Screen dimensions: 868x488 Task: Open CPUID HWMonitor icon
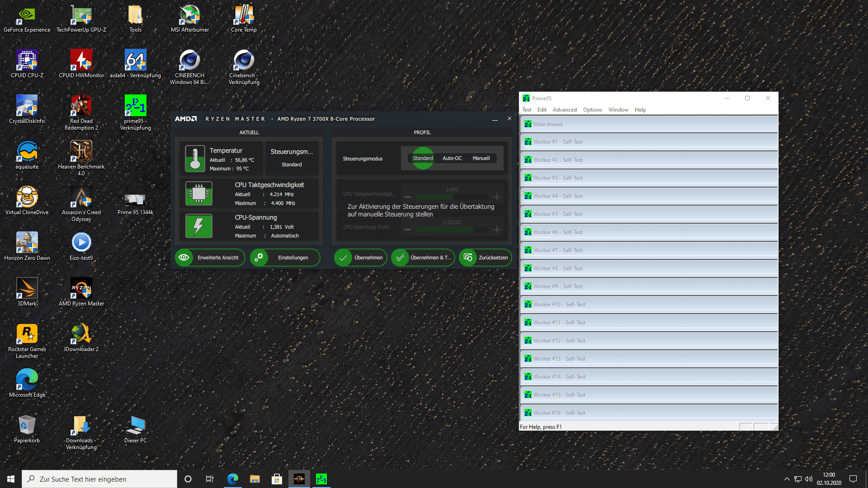pos(81,64)
